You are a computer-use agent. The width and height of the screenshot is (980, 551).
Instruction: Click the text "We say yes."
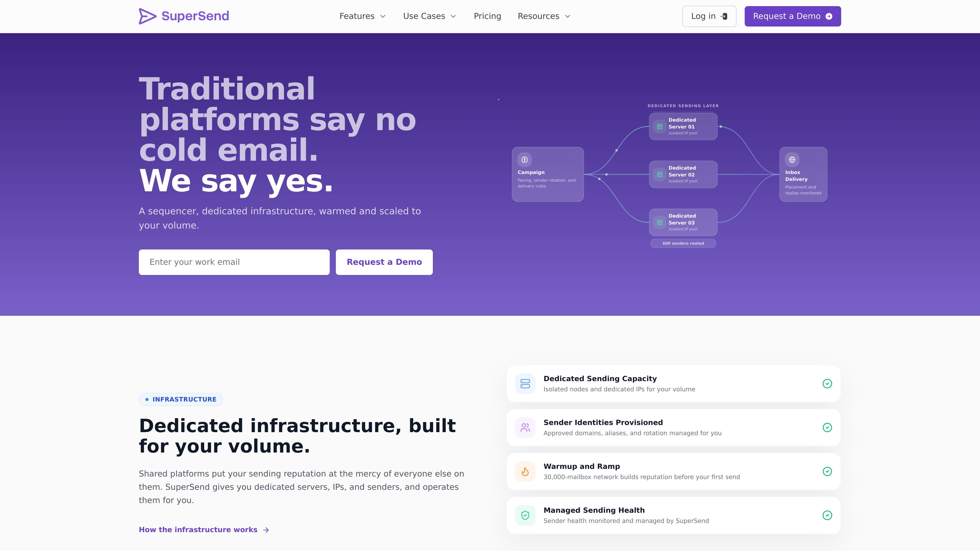(x=236, y=181)
